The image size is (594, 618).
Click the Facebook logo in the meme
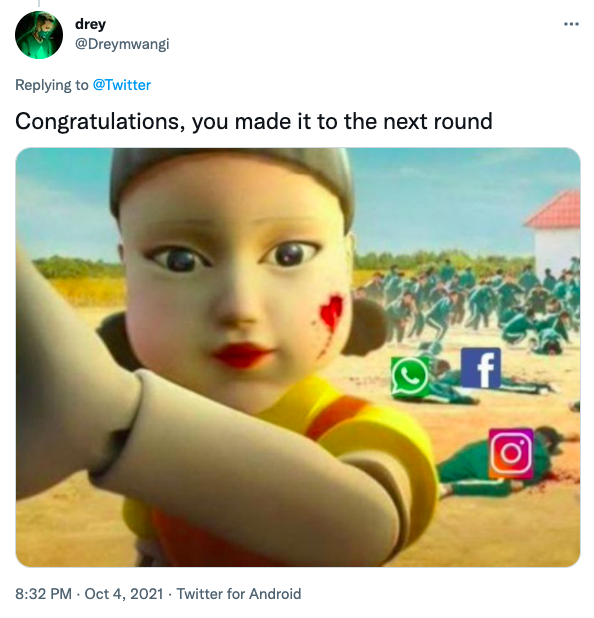click(481, 368)
